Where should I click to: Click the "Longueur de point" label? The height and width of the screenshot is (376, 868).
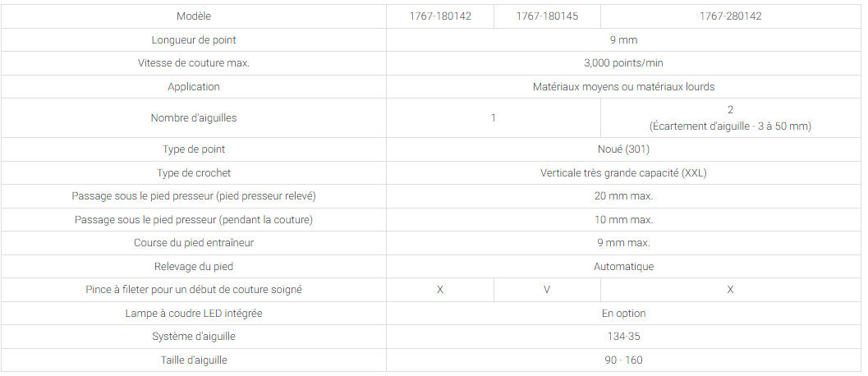[x=194, y=40]
